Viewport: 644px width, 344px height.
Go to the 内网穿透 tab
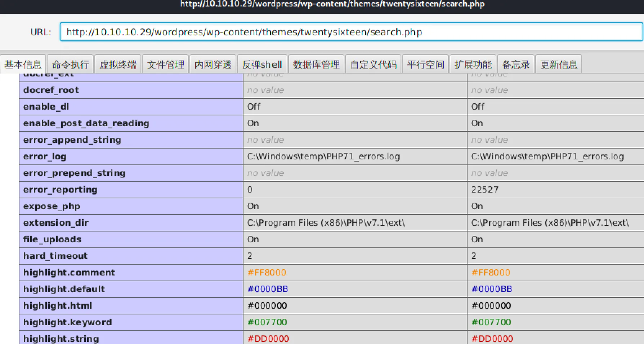(213, 65)
